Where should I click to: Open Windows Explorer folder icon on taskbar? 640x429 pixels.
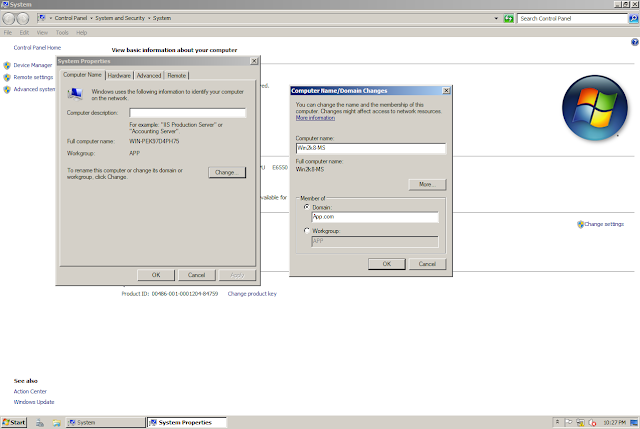pyautogui.click(x=56, y=423)
